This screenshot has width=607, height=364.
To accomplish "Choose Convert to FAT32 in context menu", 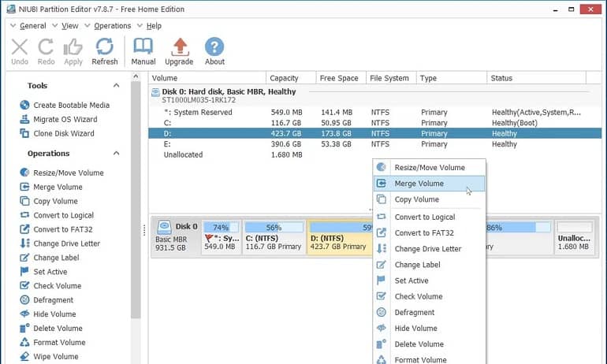I will pos(430,233).
